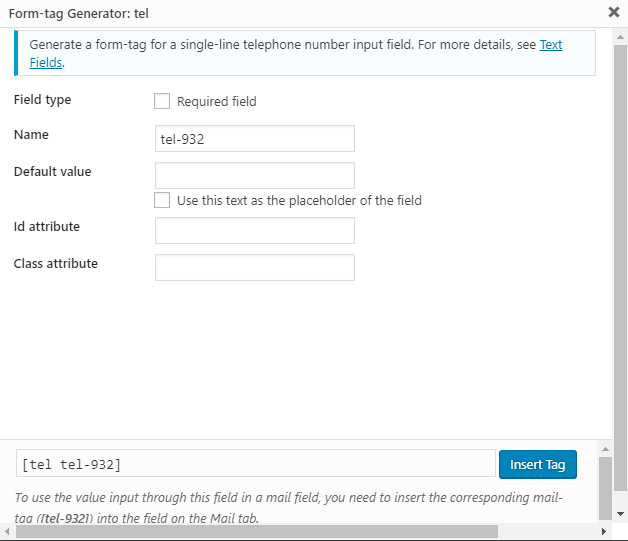Click the 'Class attribute' label
628x541 pixels.
point(56,264)
